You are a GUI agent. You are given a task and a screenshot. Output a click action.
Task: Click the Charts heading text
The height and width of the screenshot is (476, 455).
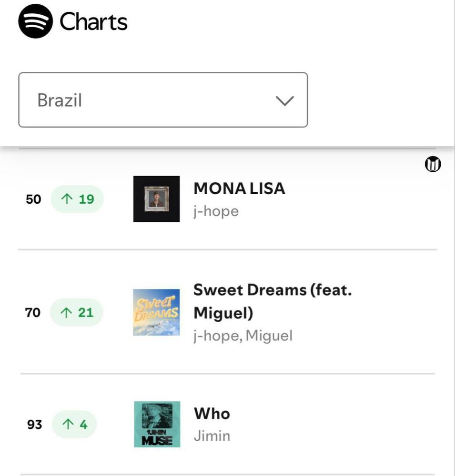pyautogui.click(x=93, y=22)
